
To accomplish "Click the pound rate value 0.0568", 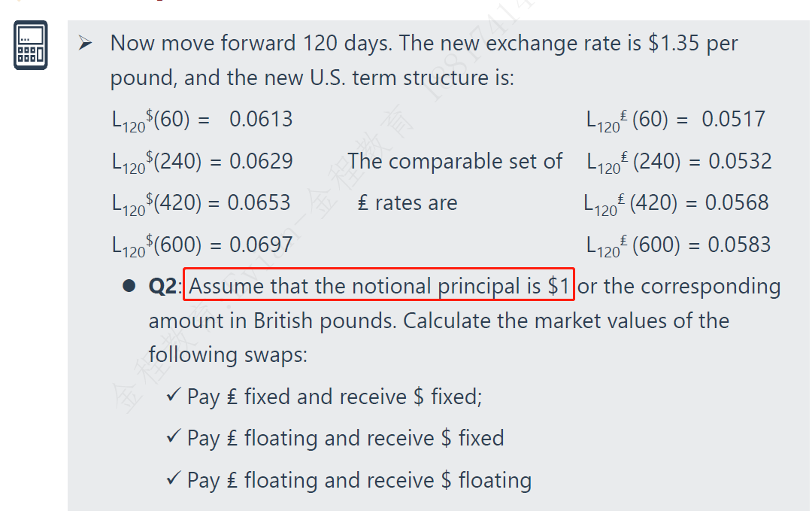I will (x=737, y=202).
